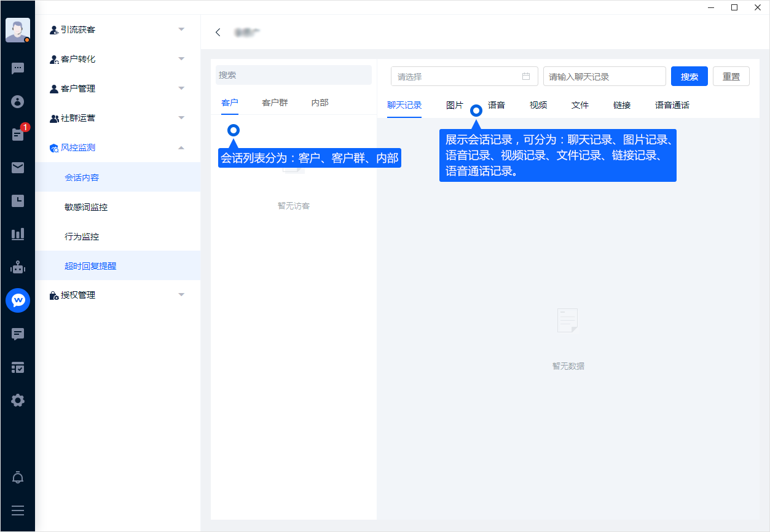Click the back arrow at page top
The height and width of the screenshot is (532, 770).
point(218,33)
